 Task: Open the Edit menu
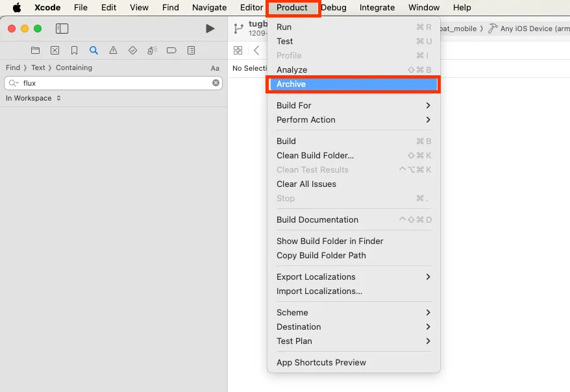pos(108,8)
